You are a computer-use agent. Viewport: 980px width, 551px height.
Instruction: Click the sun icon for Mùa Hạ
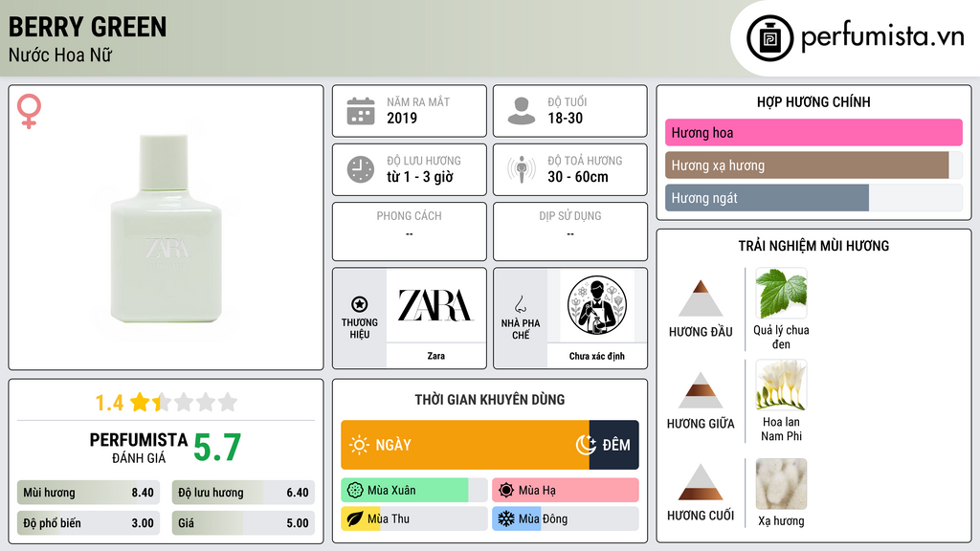tap(506, 491)
